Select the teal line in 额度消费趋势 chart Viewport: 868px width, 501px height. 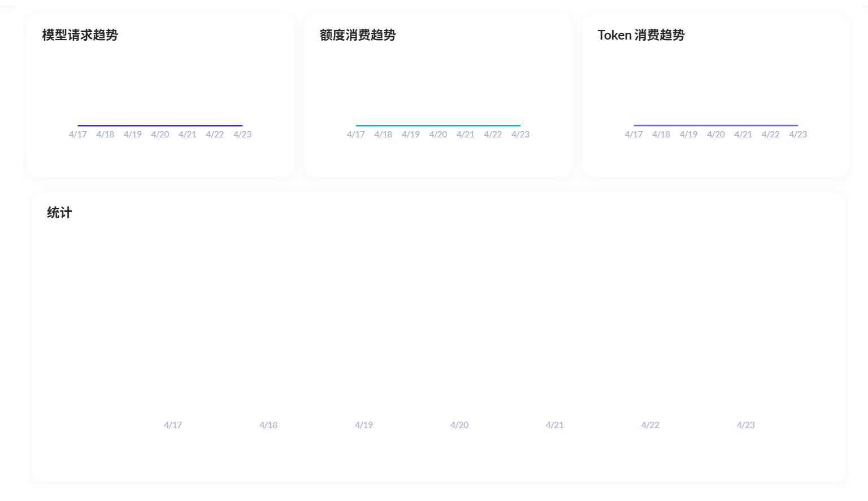point(438,126)
